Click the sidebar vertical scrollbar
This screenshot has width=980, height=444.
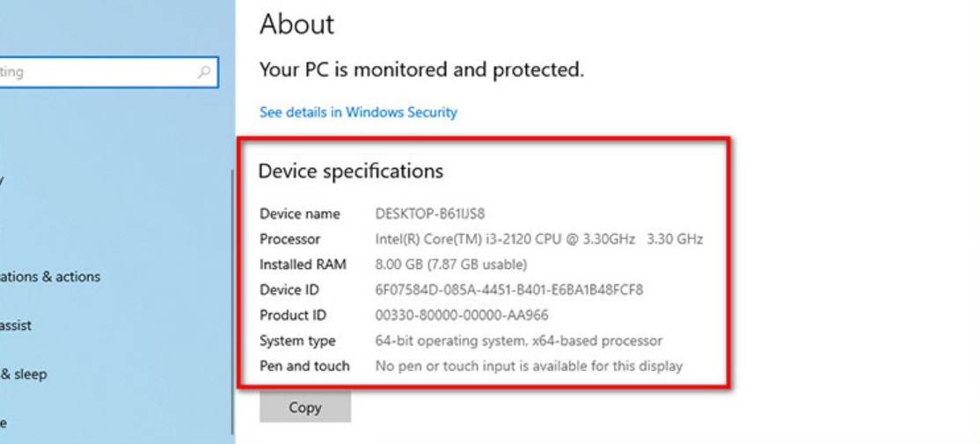[232, 299]
